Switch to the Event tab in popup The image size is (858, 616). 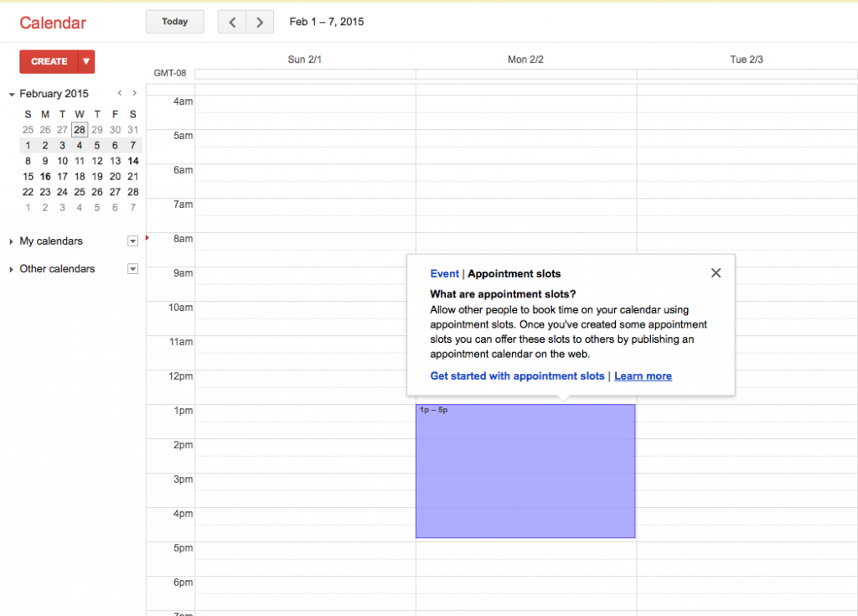click(x=444, y=274)
